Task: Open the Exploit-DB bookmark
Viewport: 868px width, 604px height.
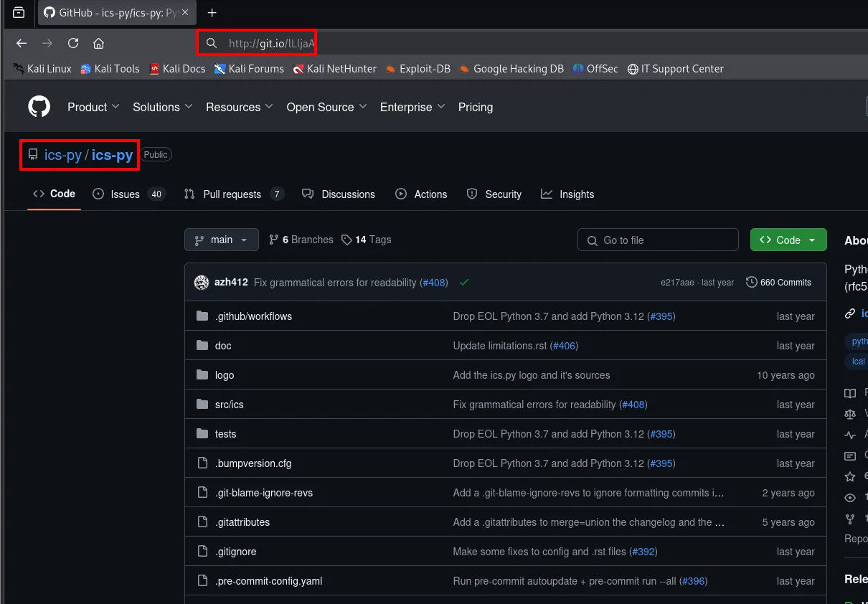Action: pos(418,69)
